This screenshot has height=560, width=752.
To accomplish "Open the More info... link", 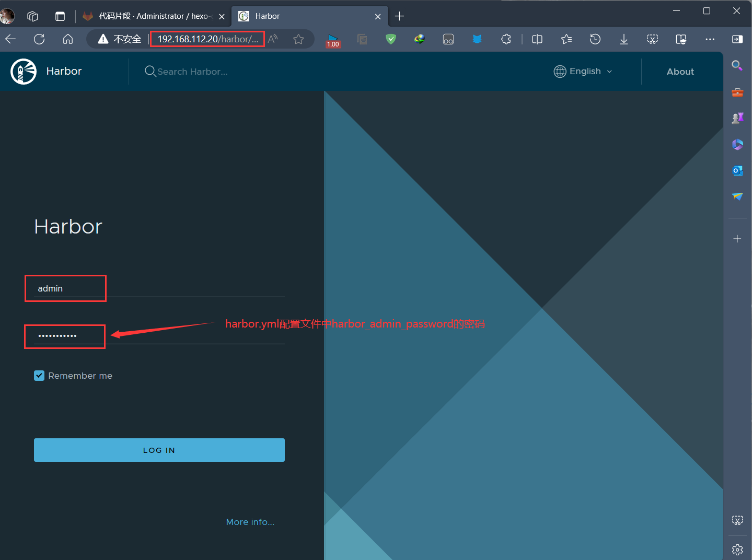I will [x=250, y=522].
